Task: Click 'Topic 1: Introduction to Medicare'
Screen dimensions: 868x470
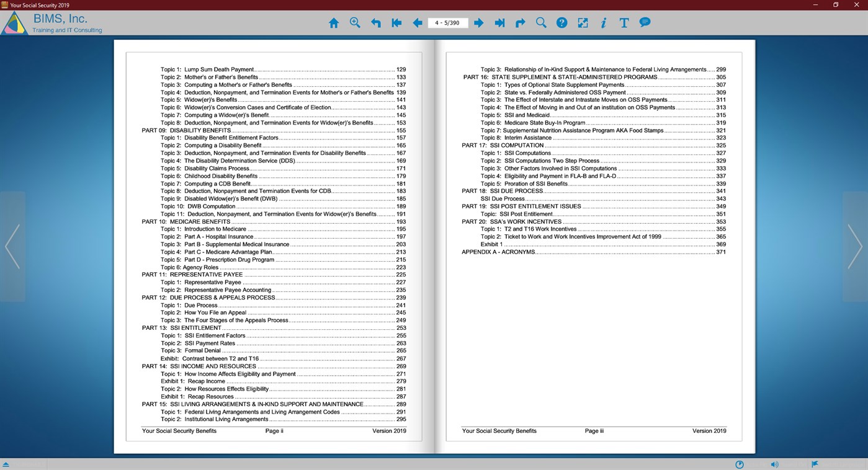Action: tap(283, 229)
